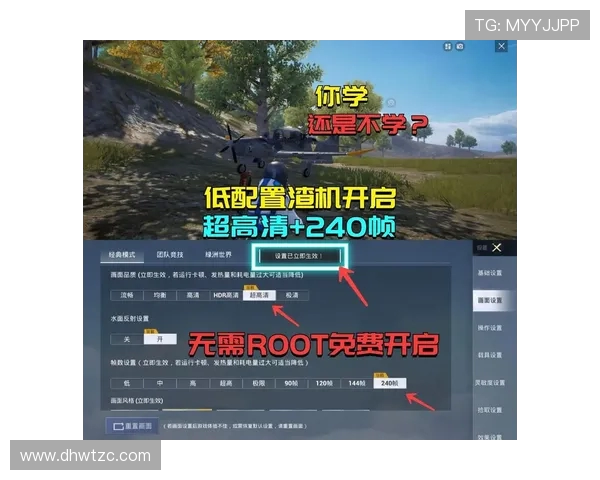Close the game settings panel X
The width and height of the screenshot is (600, 480).
point(497,248)
